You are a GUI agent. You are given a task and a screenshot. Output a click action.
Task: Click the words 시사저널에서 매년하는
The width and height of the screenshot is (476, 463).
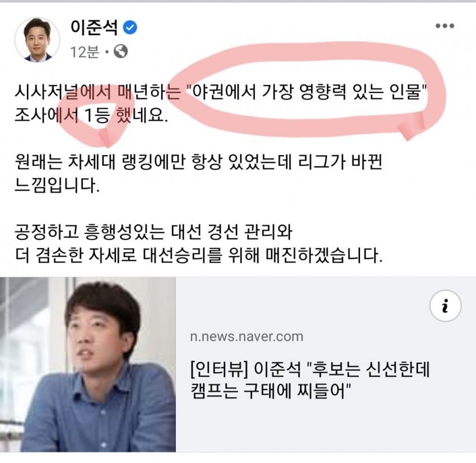click(97, 92)
